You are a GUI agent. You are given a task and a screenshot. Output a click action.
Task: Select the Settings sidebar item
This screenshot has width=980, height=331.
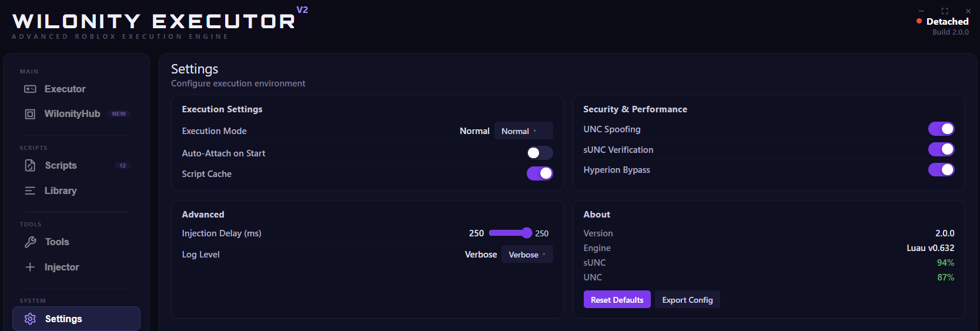pyautogui.click(x=76, y=319)
